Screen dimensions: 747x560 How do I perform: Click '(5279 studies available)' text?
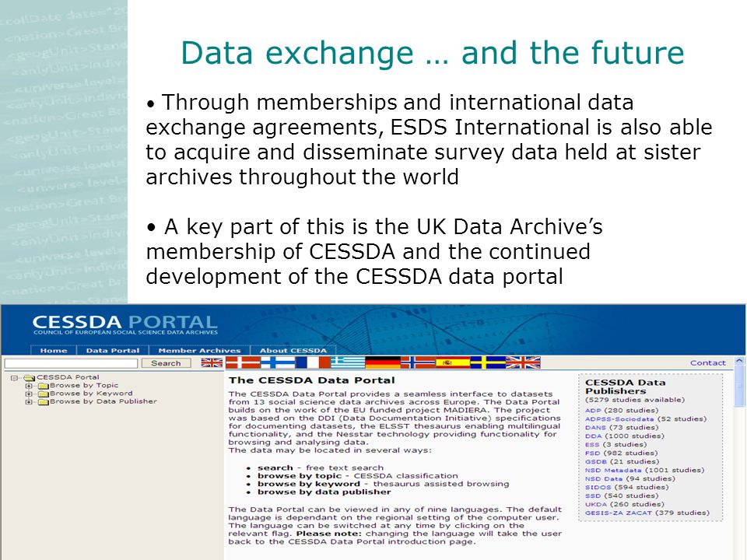635,400
